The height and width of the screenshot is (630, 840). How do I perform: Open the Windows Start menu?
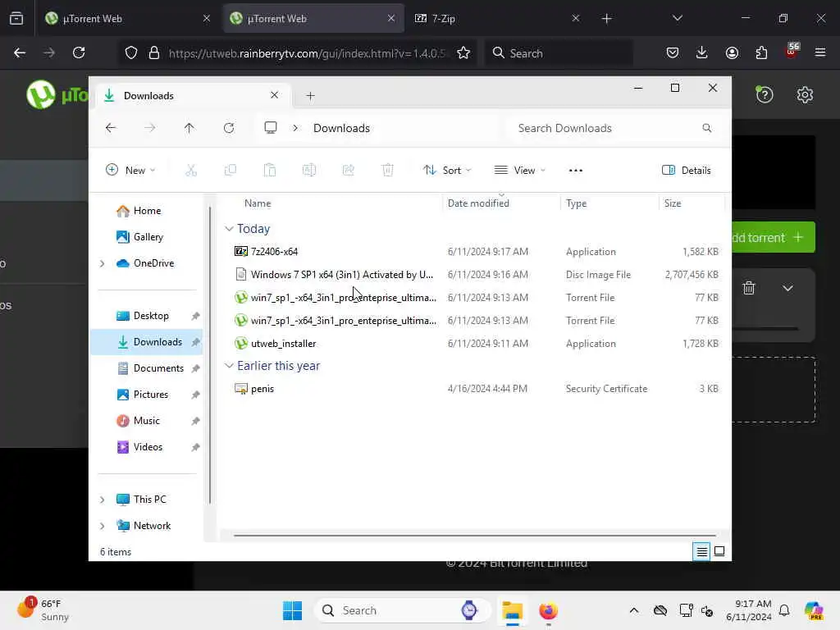[293, 610]
